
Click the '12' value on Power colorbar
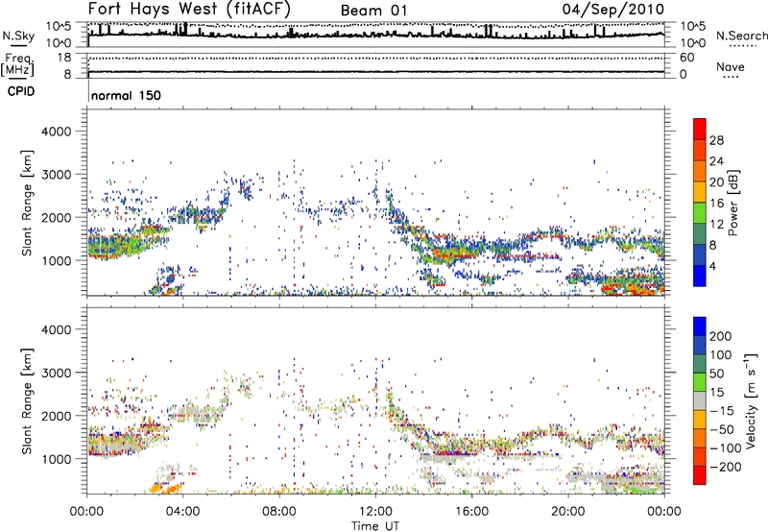coord(716,225)
